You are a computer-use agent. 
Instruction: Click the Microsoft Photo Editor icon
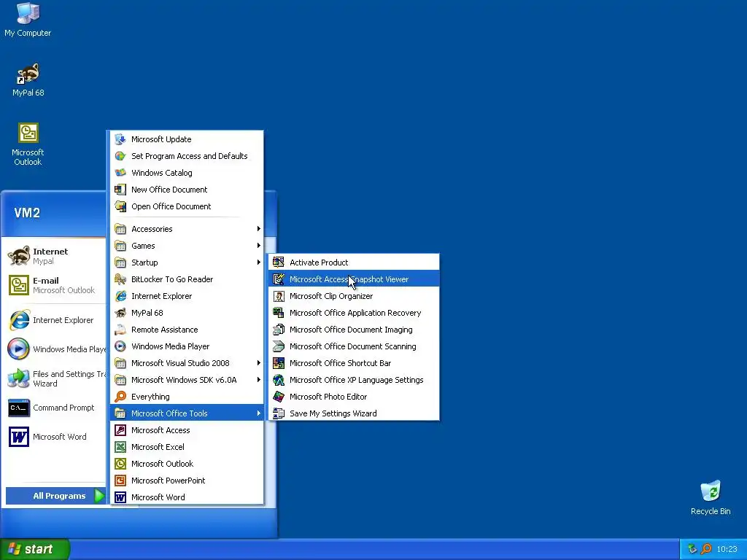279,397
